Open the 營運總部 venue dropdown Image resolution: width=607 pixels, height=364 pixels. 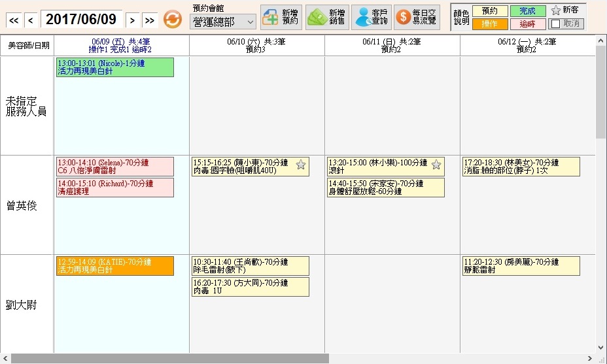pos(223,22)
